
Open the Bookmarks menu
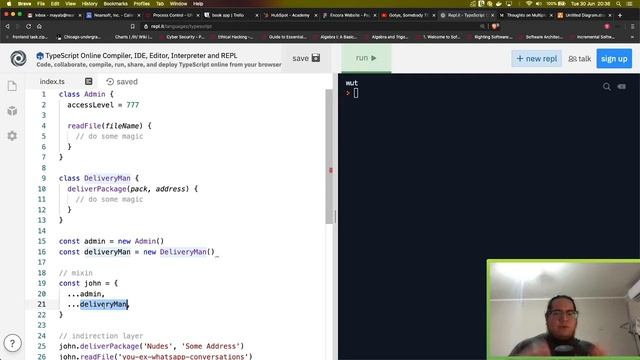[116, 4]
